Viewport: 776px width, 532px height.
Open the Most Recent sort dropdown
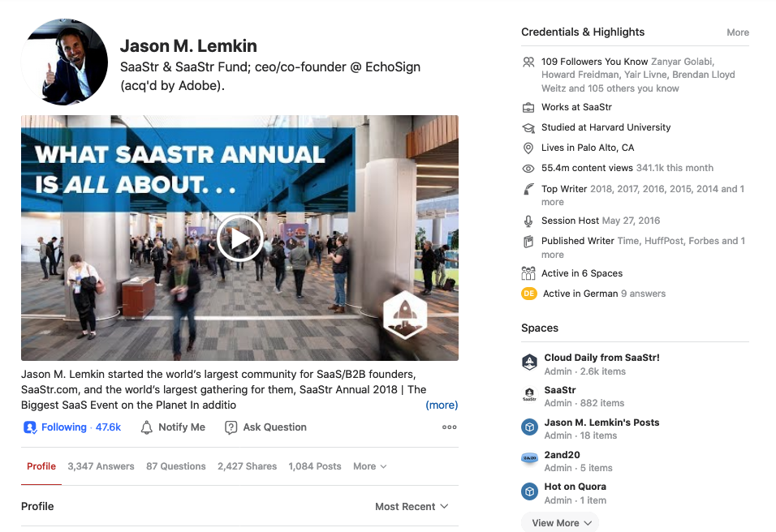(x=411, y=506)
